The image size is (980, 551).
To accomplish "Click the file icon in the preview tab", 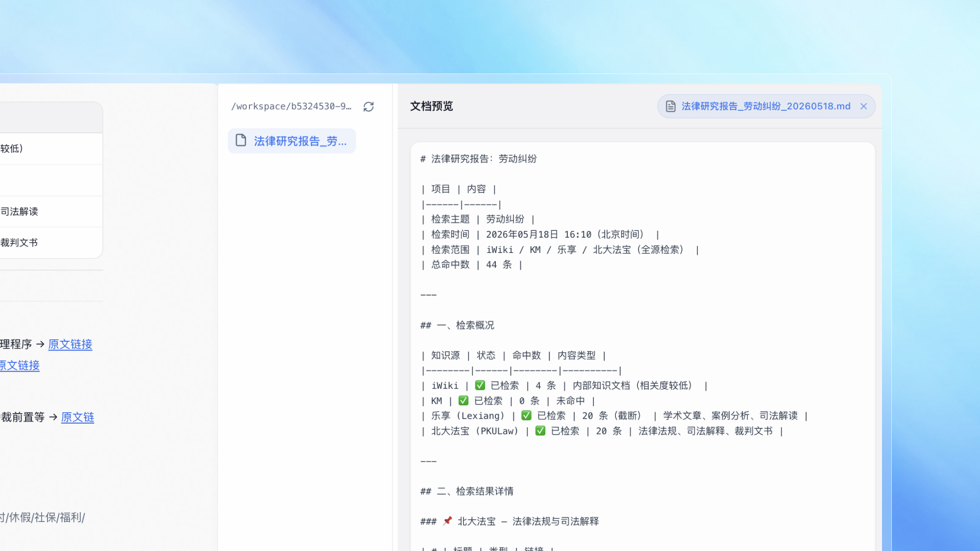I will (671, 106).
